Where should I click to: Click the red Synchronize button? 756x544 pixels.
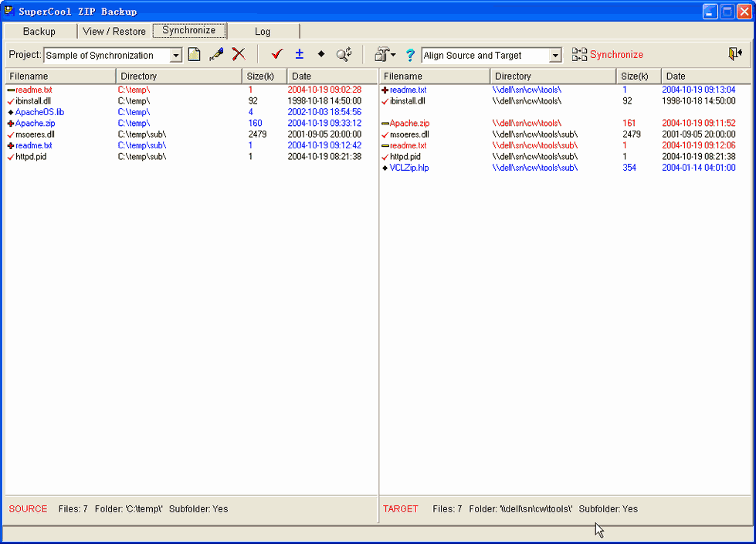coord(608,55)
